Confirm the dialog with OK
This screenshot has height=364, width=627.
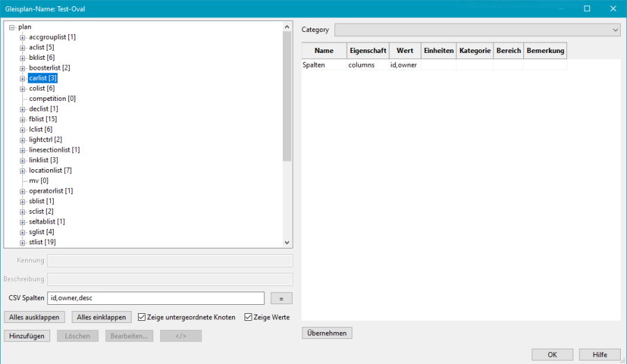(x=552, y=355)
